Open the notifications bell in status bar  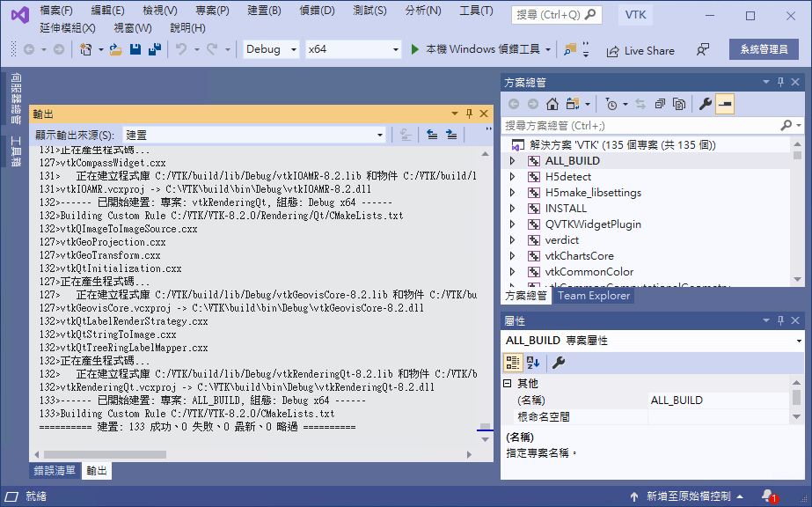pos(769,496)
